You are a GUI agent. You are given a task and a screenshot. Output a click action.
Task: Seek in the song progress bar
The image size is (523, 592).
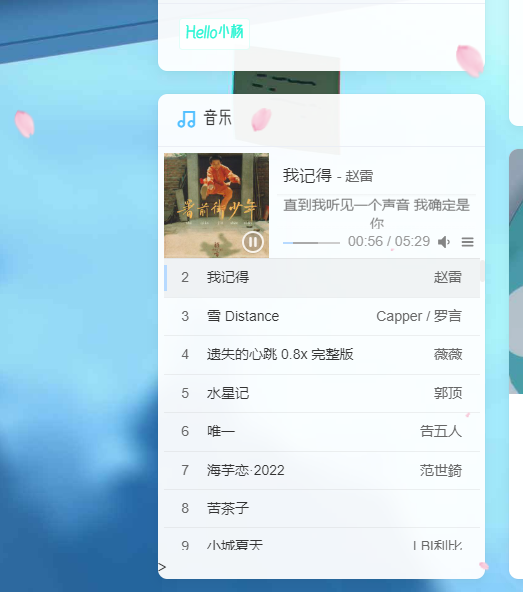pos(311,243)
